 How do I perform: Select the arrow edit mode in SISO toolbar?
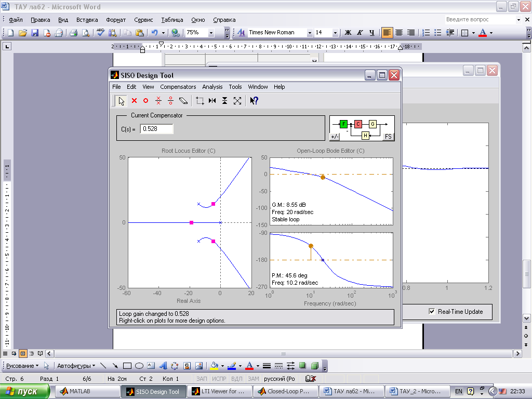pos(121,101)
